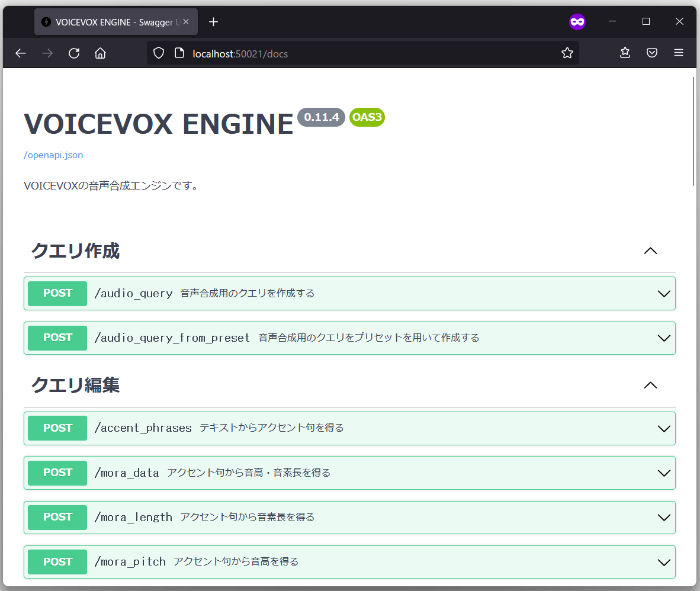The image size is (700, 591).
Task: Click the VOICEVOX ENGINE page title
Action: click(159, 124)
